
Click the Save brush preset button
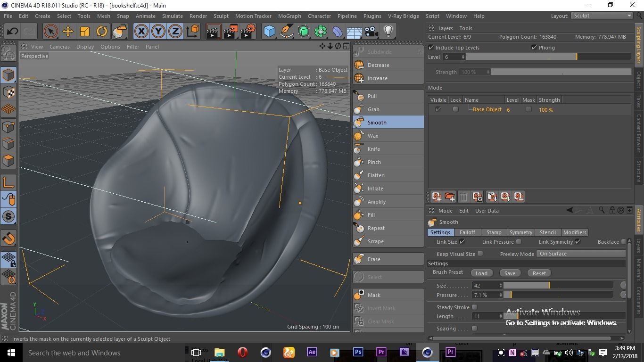(x=510, y=273)
